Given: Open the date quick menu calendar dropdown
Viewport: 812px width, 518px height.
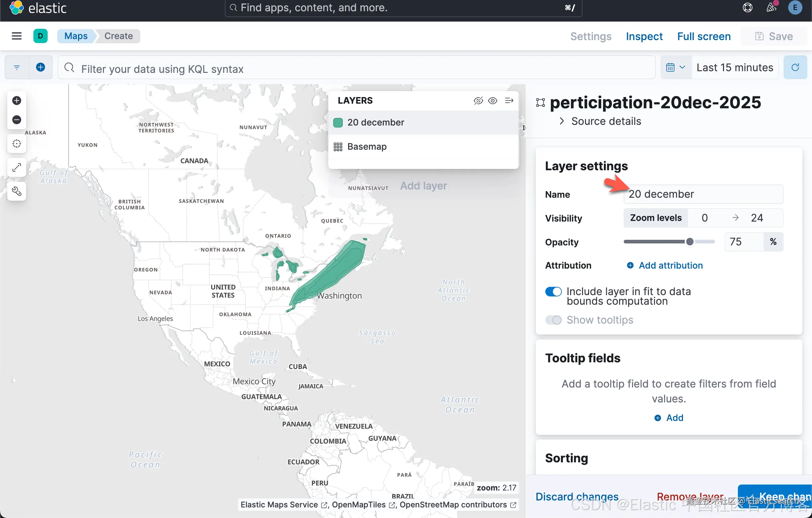Looking at the screenshot, I should tap(675, 67).
